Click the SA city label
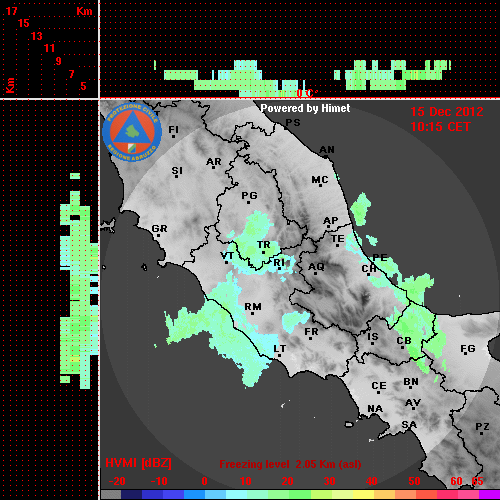This screenshot has height=500, width=500. [x=409, y=425]
